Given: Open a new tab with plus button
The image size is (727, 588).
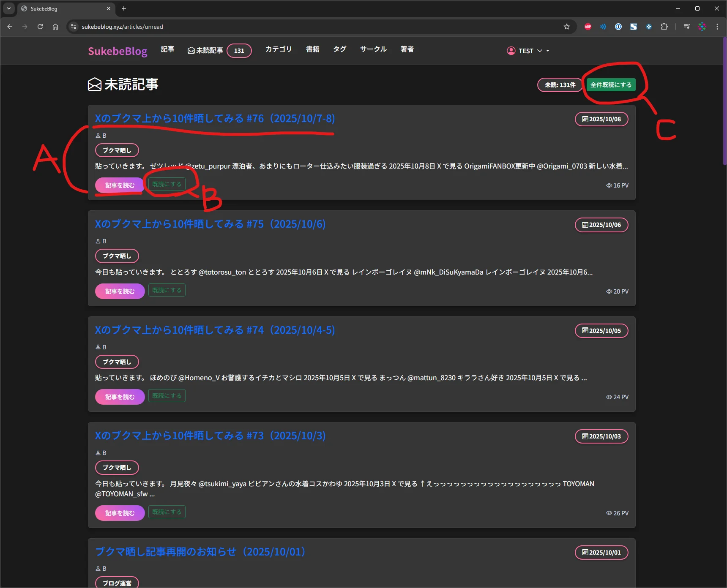Looking at the screenshot, I should [x=124, y=8].
